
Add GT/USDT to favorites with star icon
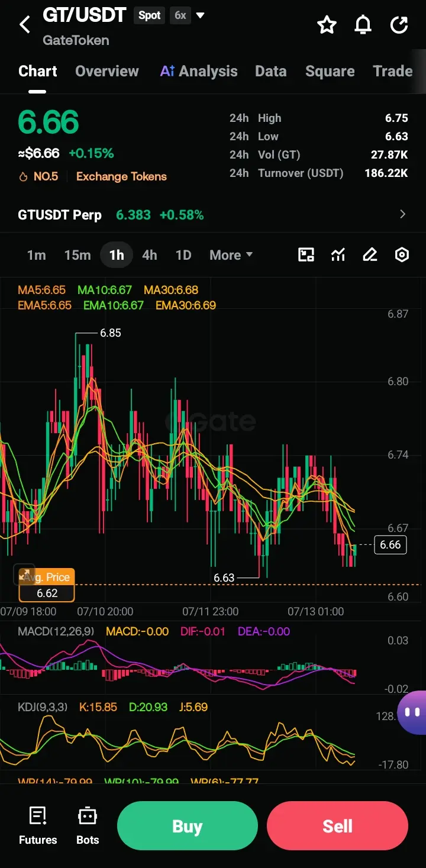tap(327, 25)
